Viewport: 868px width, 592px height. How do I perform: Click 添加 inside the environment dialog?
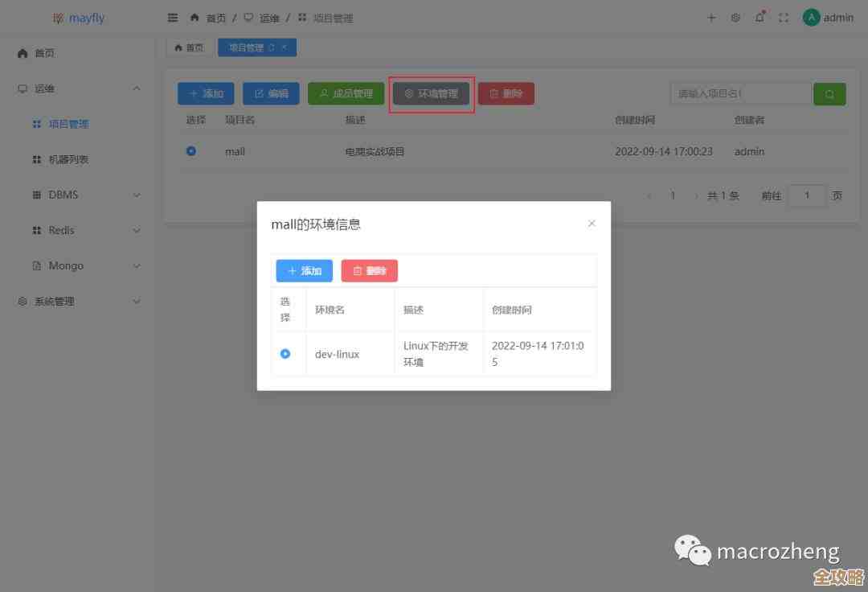click(x=304, y=270)
